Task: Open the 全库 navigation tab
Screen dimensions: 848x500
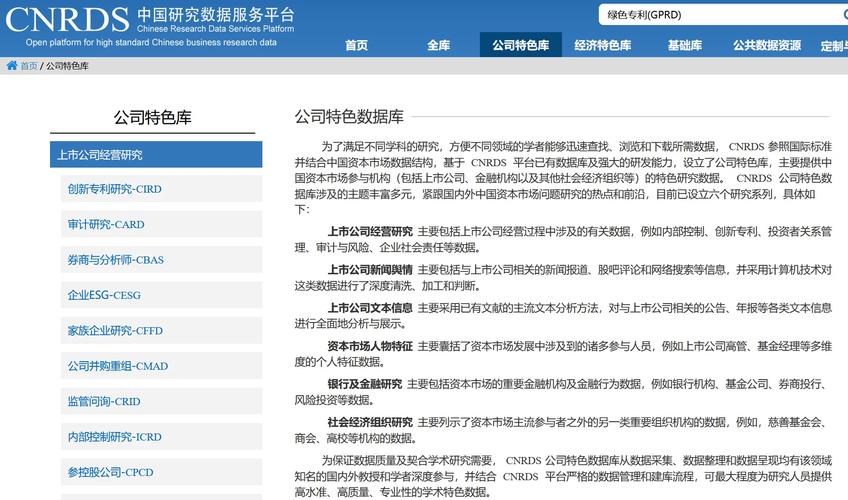Action: click(438, 45)
